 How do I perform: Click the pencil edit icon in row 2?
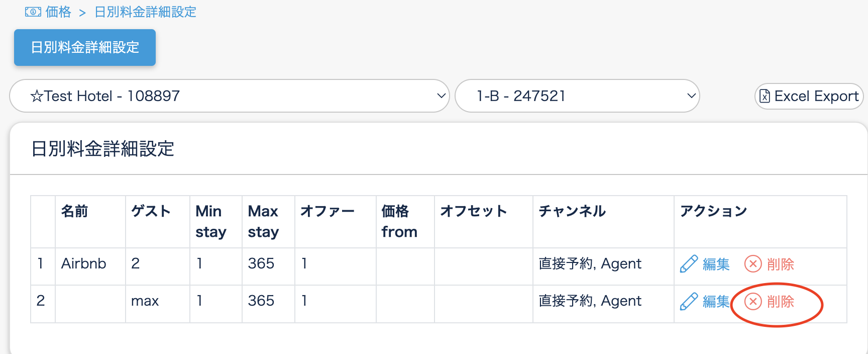pos(689,301)
